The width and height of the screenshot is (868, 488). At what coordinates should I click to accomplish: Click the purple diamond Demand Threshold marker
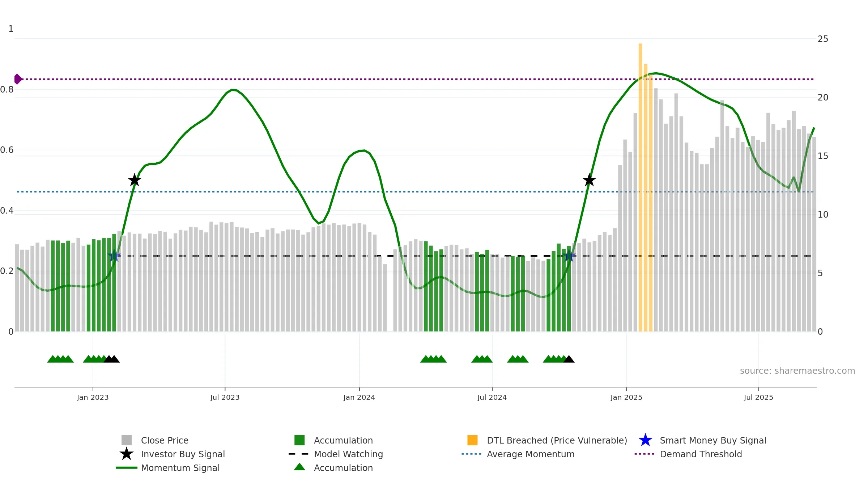click(x=17, y=79)
